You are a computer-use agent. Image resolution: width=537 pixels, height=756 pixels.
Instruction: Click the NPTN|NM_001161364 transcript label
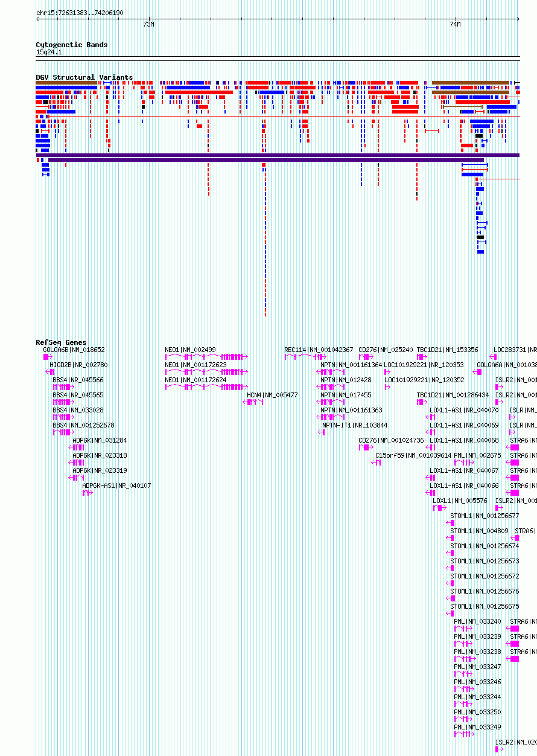tap(351, 365)
